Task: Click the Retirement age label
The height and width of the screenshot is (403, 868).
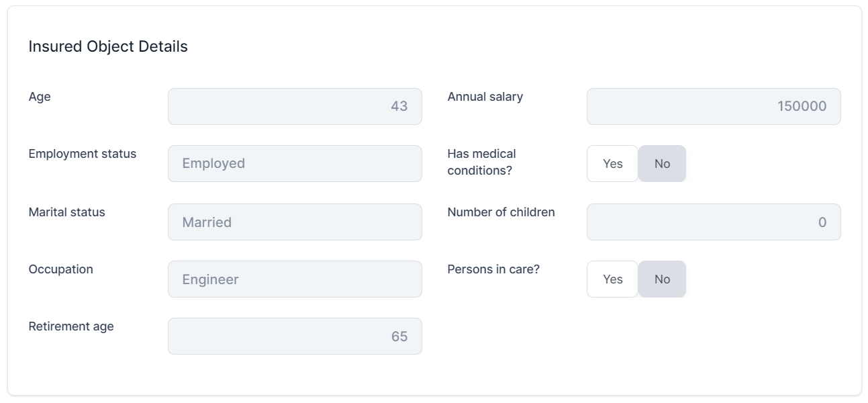Action: point(71,326)
